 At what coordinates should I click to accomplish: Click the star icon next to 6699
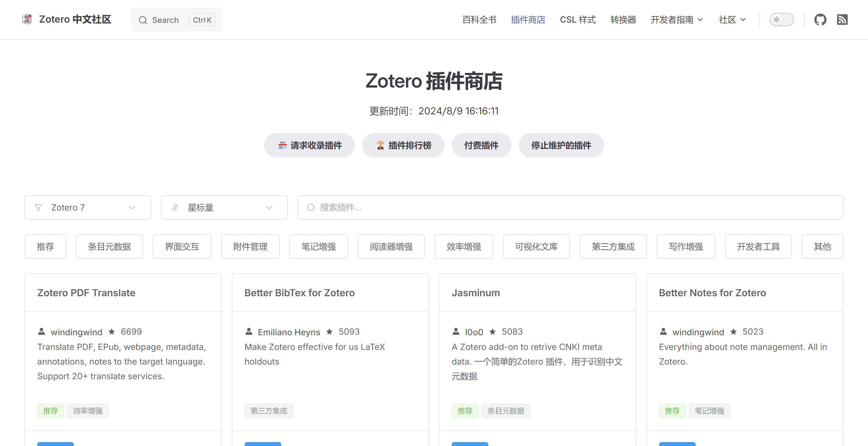pos(112,332)
